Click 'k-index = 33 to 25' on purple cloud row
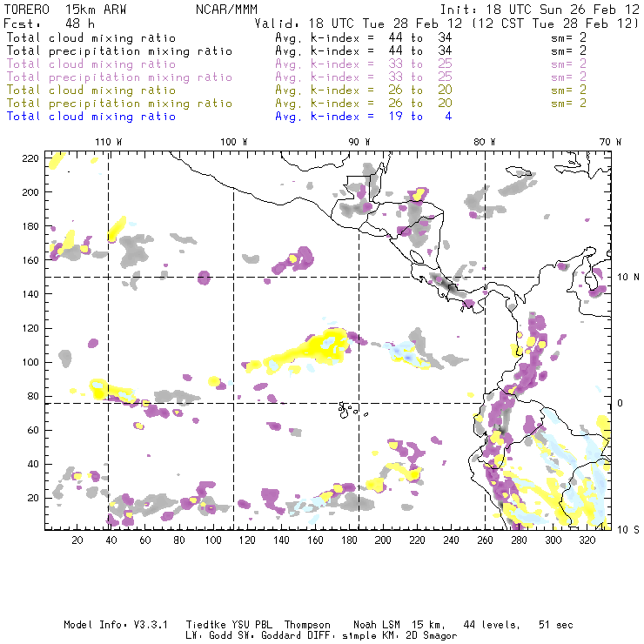The image size is (644, 644). click(x=381, y=64)
